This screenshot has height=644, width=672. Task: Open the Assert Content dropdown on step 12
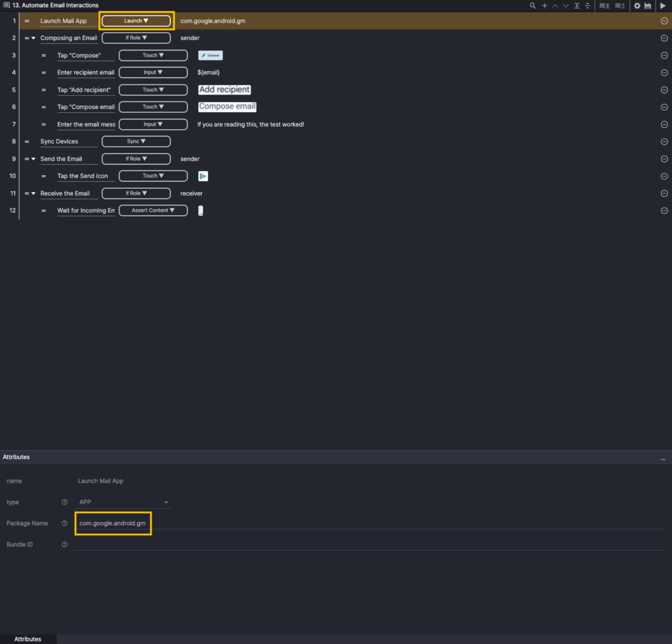(x=153, y=211)
